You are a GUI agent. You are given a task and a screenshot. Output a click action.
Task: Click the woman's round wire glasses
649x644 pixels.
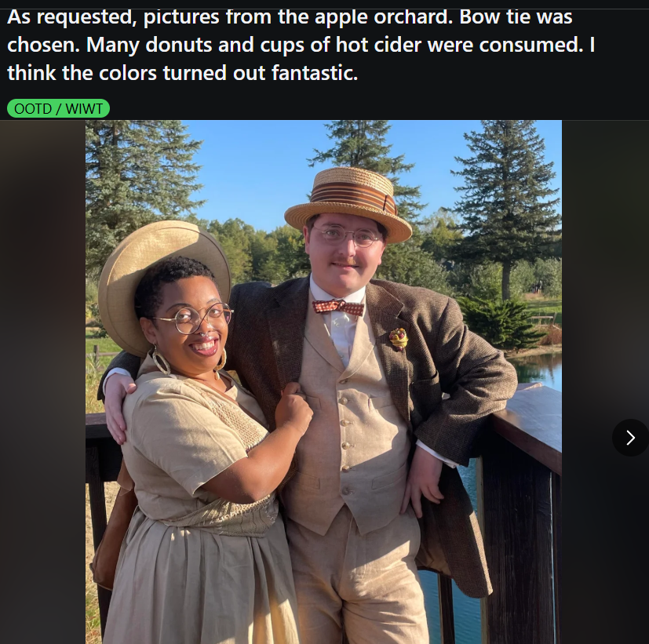(x=196, y=318)
